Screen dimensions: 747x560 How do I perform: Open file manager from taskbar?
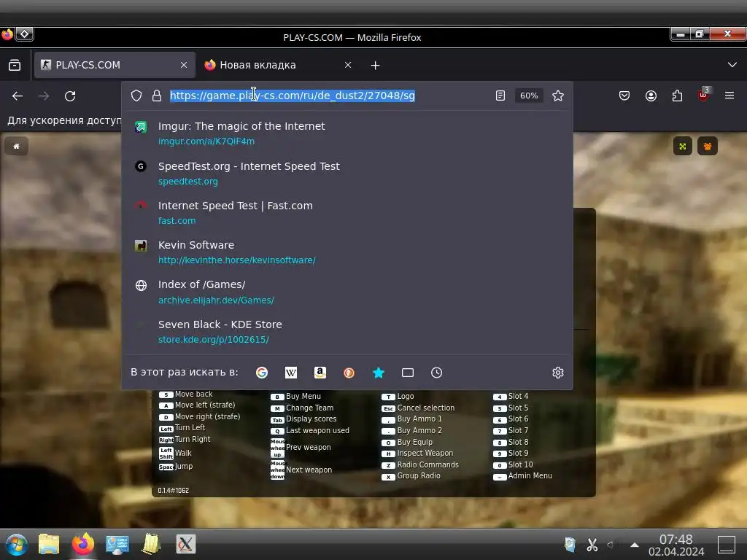(x=49, y=544)
